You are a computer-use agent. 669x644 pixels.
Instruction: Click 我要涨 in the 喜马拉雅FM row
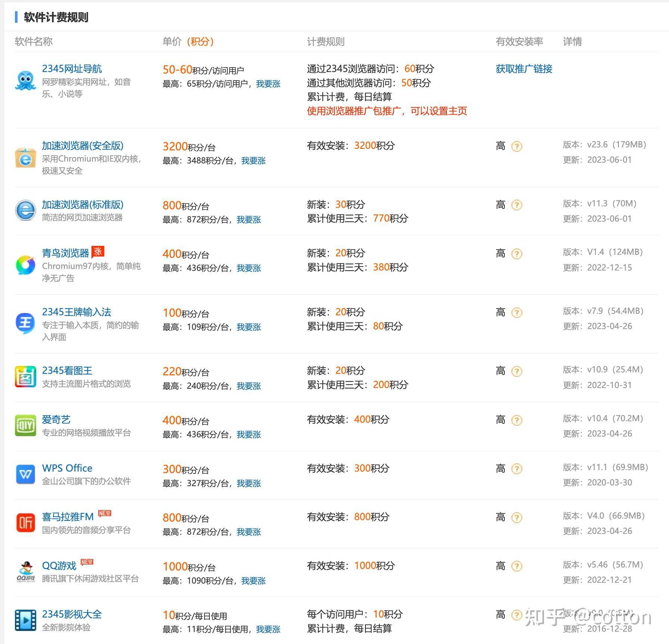[x=249, y=532]
